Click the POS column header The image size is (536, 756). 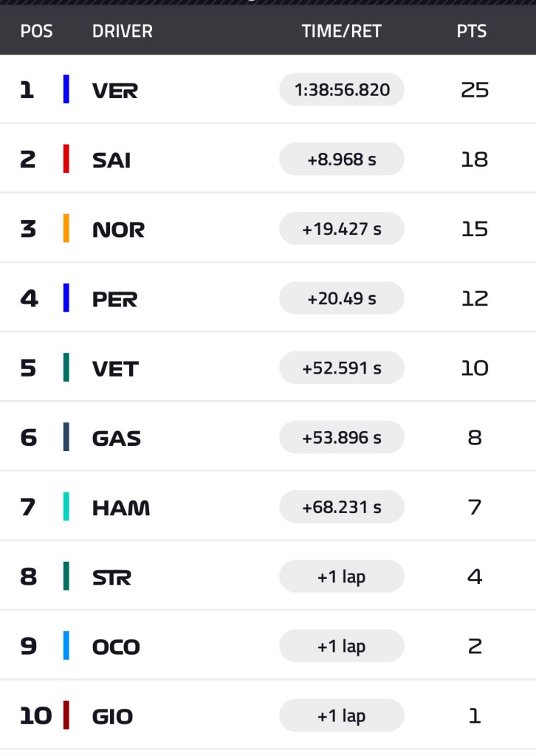[x=36, y=31]
